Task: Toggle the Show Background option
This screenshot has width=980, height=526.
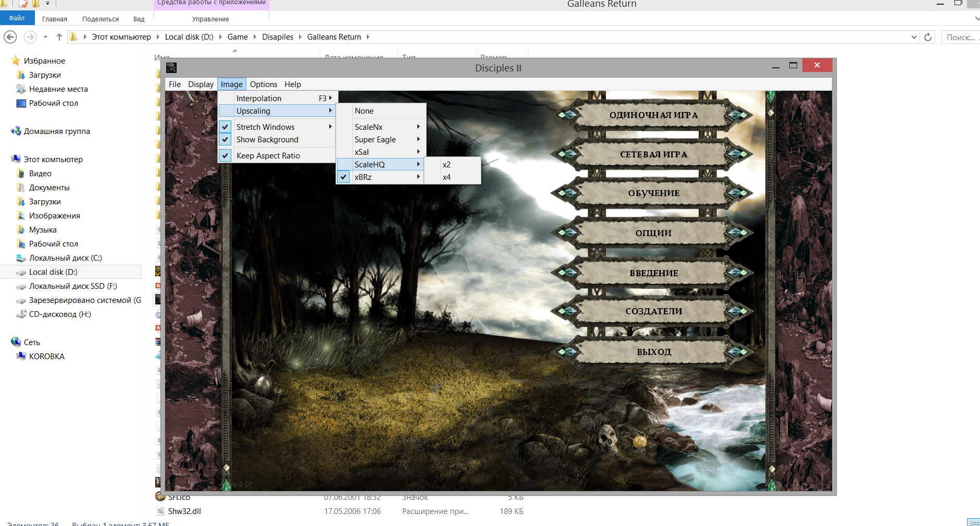Action: coord(278,140)
